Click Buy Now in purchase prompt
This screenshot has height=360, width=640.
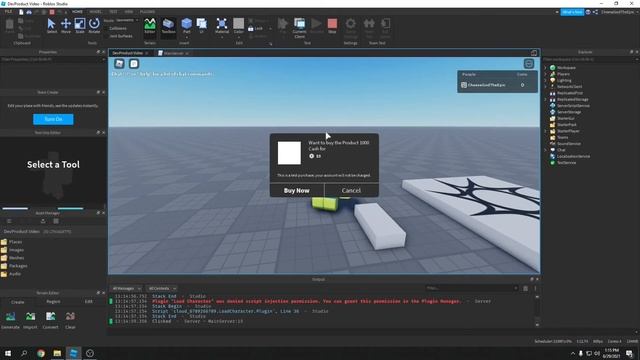point(297,190)
